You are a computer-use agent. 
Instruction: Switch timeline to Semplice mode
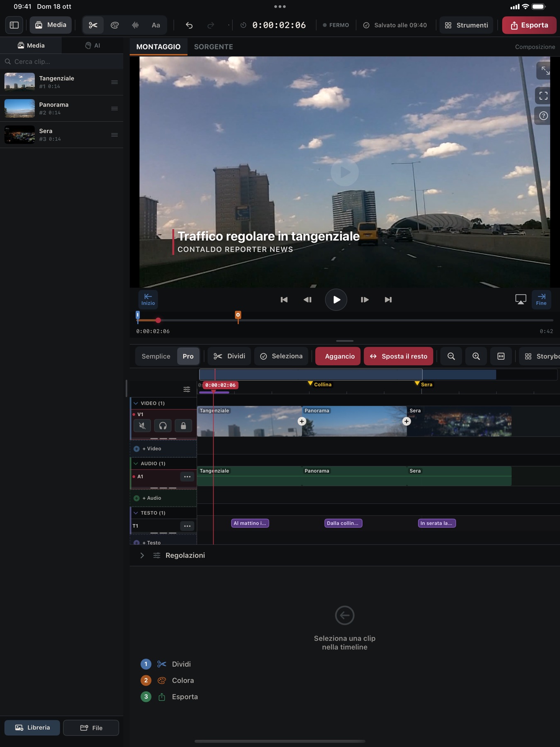tap(156, 356)
